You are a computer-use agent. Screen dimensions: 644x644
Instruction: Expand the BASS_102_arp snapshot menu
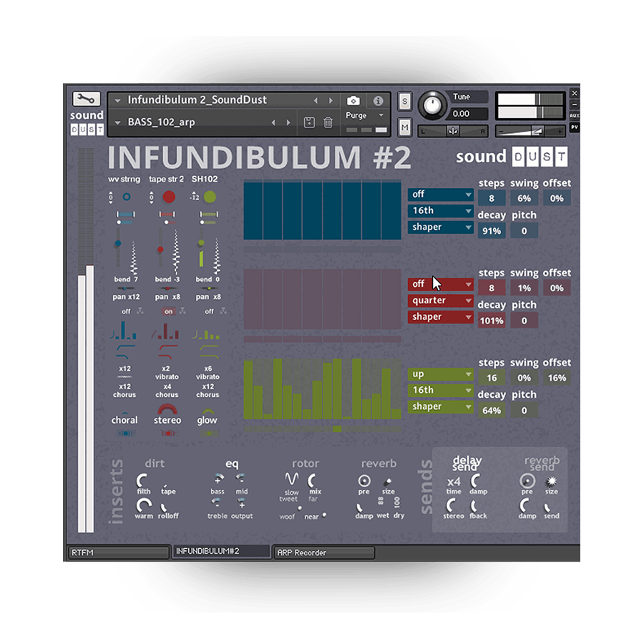click(117, 122)
